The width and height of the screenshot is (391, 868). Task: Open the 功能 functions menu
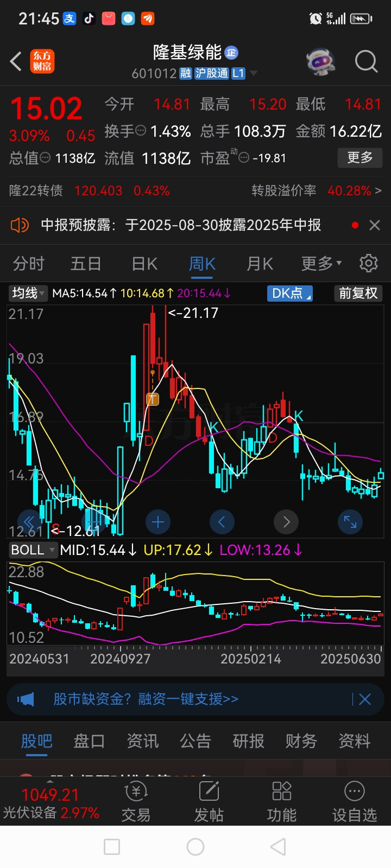click(x=282, y=803)
